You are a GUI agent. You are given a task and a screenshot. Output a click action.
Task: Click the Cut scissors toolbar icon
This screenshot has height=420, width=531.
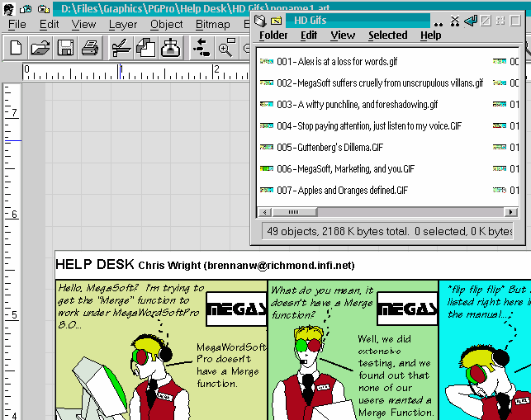(x=121, y=48)
